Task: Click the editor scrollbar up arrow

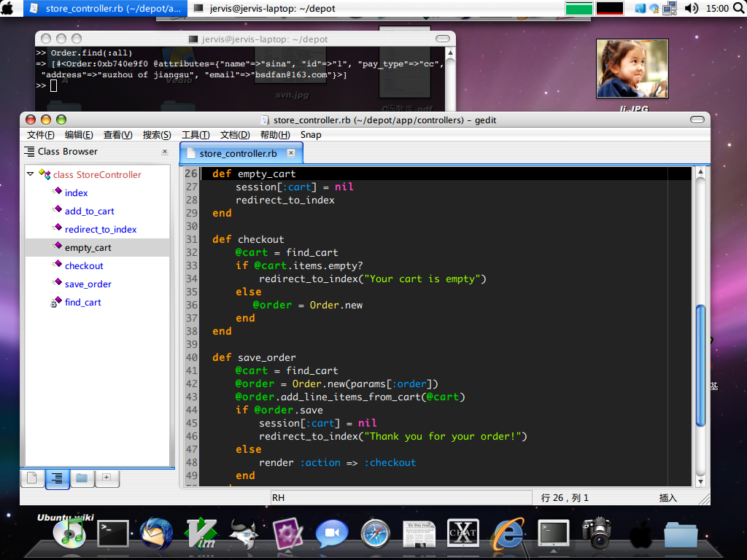Action: (700, 171)
